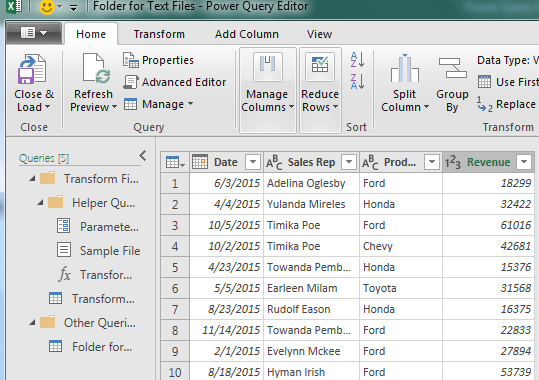Click the Rudolf Eason cell
The image size is (539, 380).
pos(311,309)
